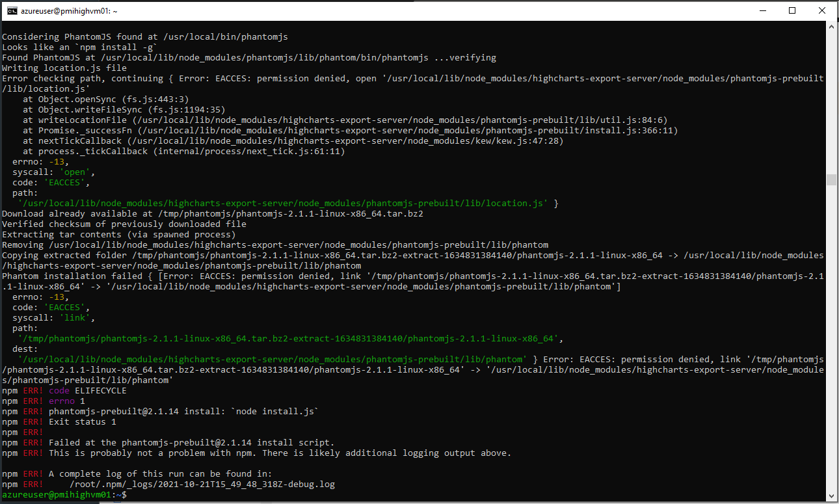This screenshot has height=504, width=839.
Task: Close the terminal window
Action: [822, 10]
